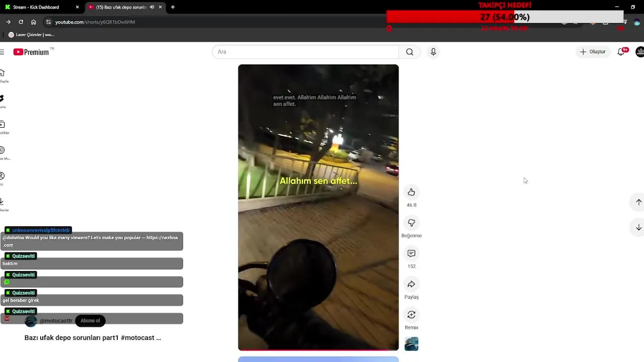Share the Short with Paylaş arrow icon
644x362 pixels.
(x=411, y=284)
